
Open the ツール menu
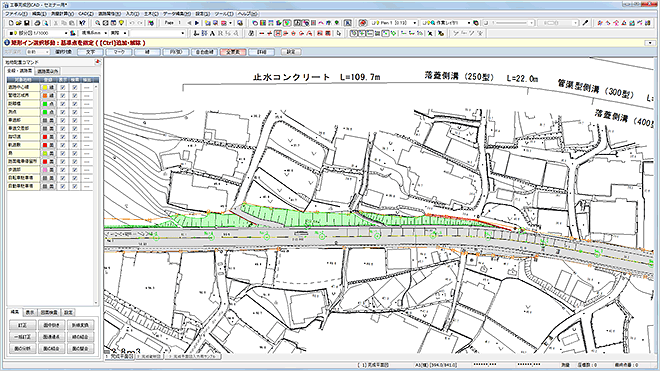[224, 14]
